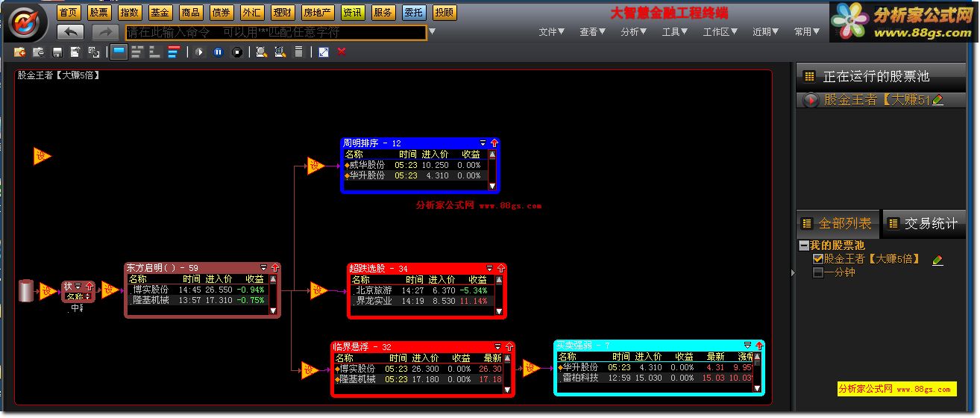Open the 查看 menu
Screen dimensions: 980x418
pyautogui.click(x=593, y=32)
